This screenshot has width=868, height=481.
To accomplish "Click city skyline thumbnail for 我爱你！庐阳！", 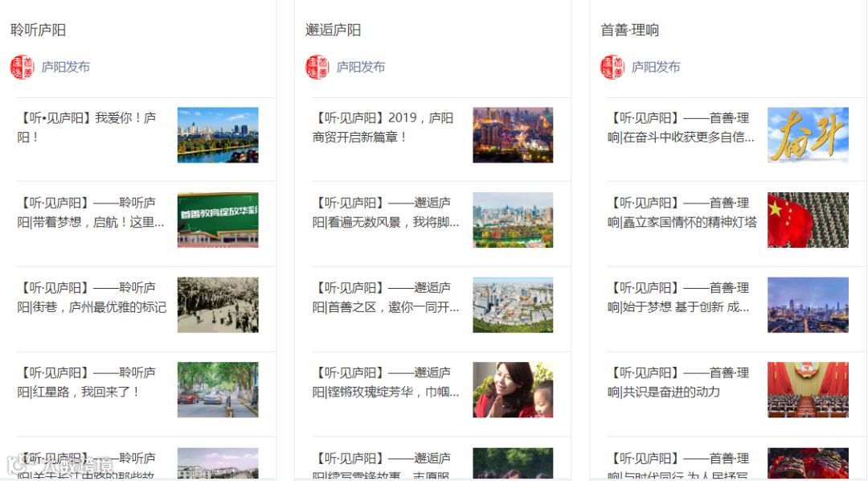I will [218, 134].
